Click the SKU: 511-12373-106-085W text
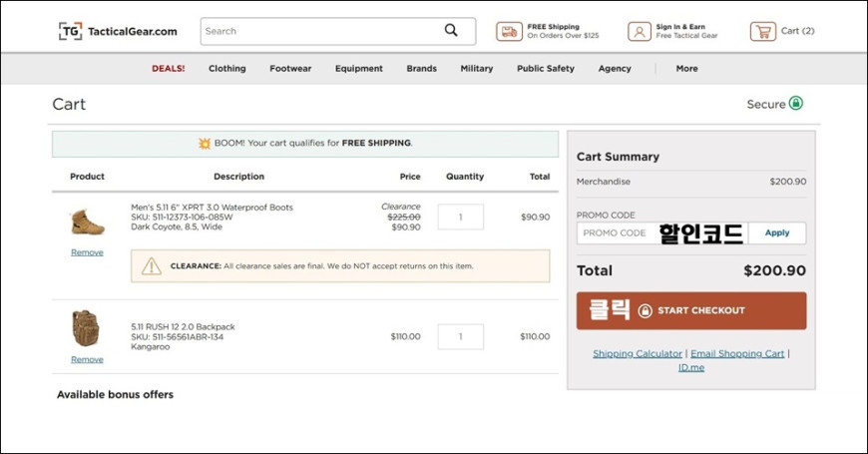The height and width of the screenshot is (454, 868). pyautogui.click(x=182, y=218)
